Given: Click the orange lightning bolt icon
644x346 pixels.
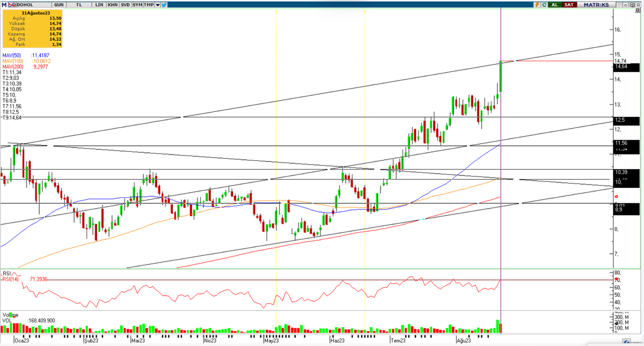Looking at the screenshot, I should coord(537,4).
